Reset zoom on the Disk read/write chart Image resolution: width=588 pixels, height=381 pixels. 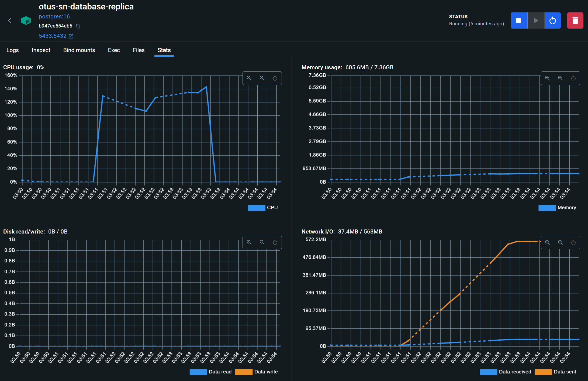pyautogui.click(x=275, y=242)
